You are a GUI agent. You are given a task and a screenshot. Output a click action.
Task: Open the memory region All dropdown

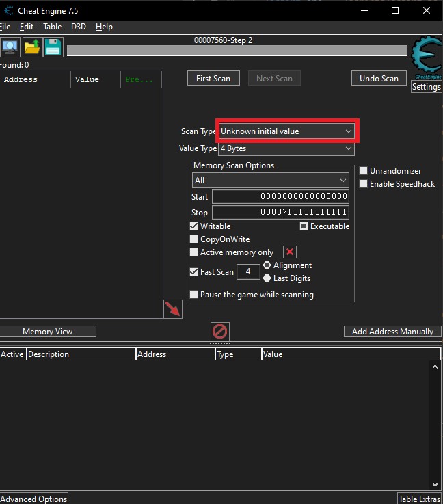tap(271, 181)
